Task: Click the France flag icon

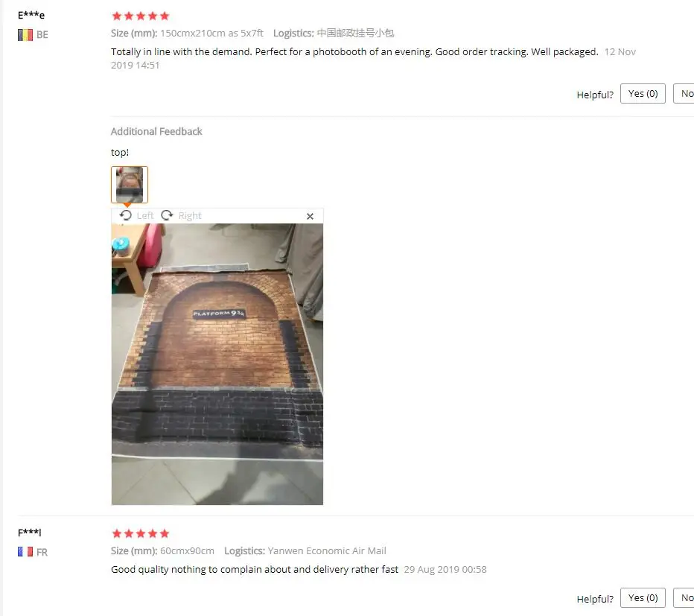Action: point(25,552)
